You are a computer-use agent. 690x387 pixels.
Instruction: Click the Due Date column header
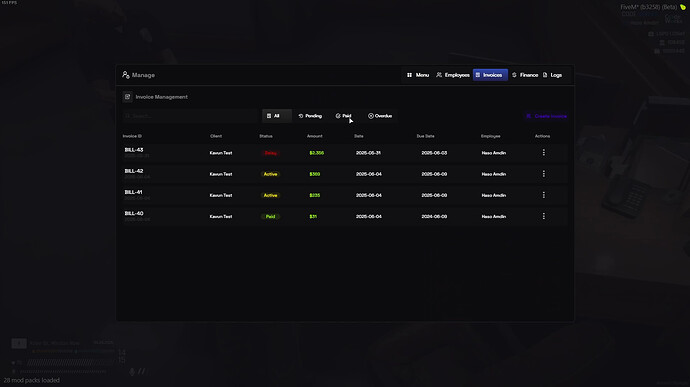click(x=426, y=136)
